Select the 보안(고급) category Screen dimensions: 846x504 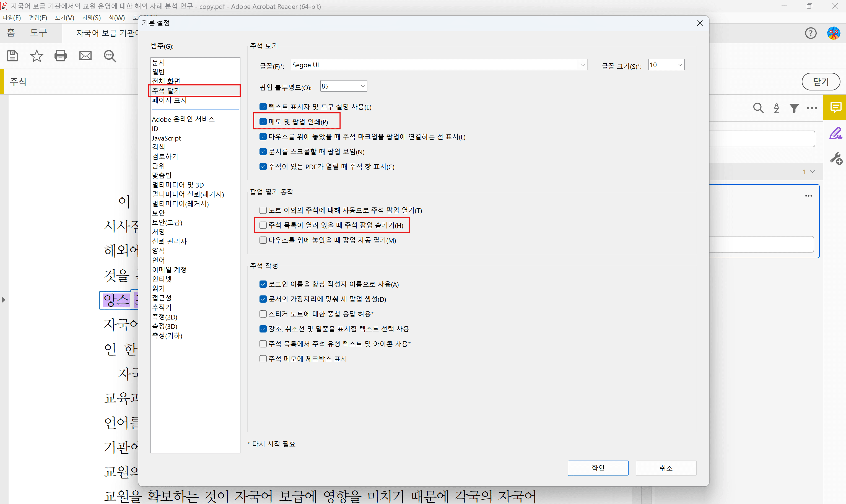click(x=167, y=222)
